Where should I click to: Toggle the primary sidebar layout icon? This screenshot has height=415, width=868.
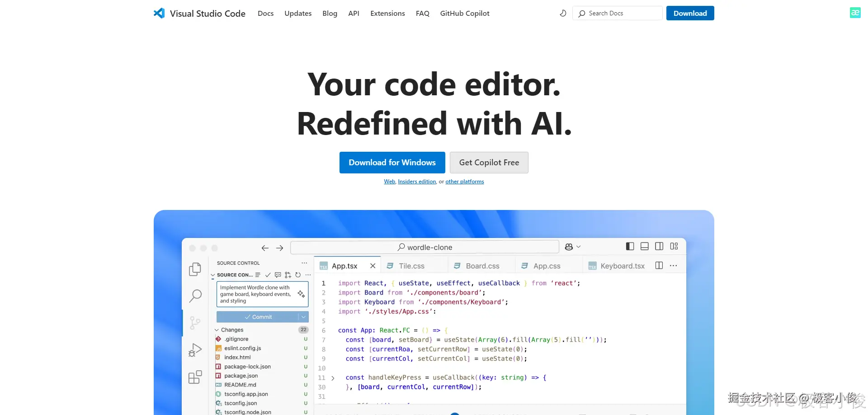coord(630,246)
